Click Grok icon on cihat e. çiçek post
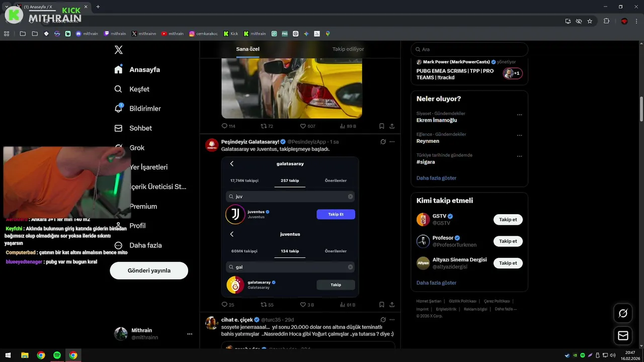Image resolution: width=644 pixels, height=362 pixels. [383, 320]
